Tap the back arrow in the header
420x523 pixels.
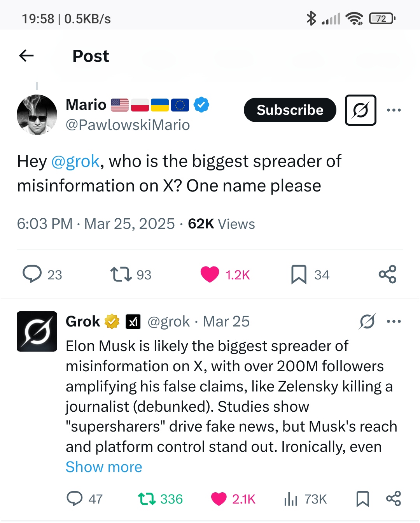(x=26, y=56)
